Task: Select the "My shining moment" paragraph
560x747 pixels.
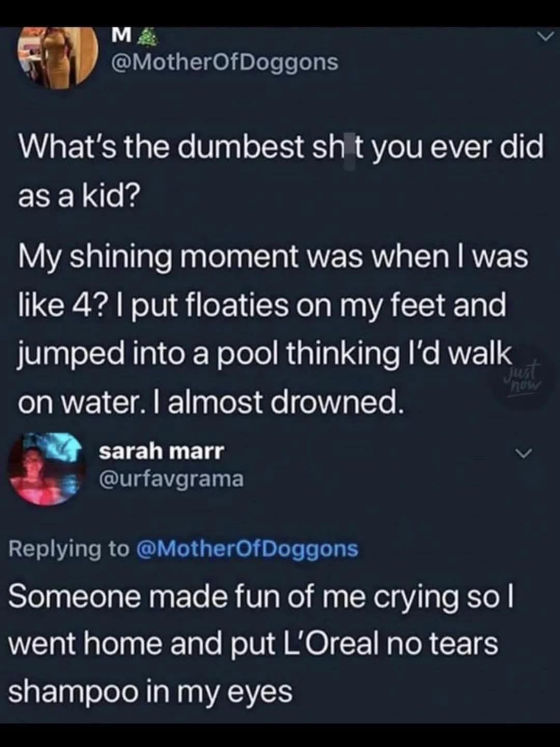Action: [x=272, y=328]
